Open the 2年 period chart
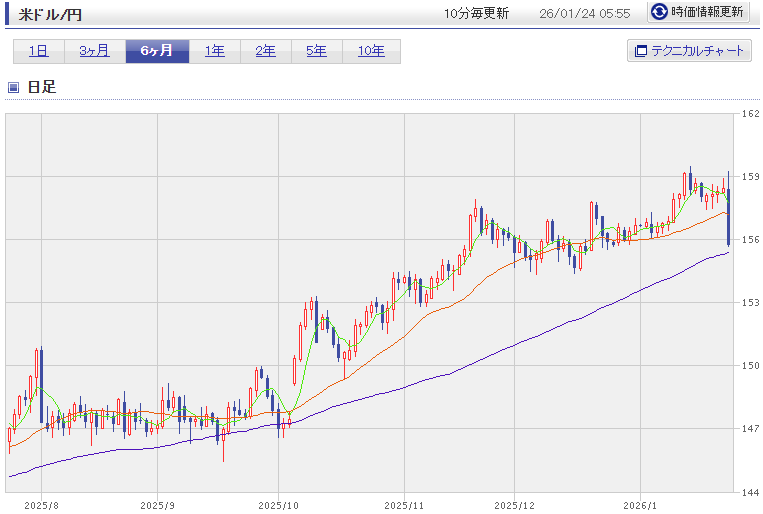The width and height of the screenshot is (763, 514). (265, 51)
